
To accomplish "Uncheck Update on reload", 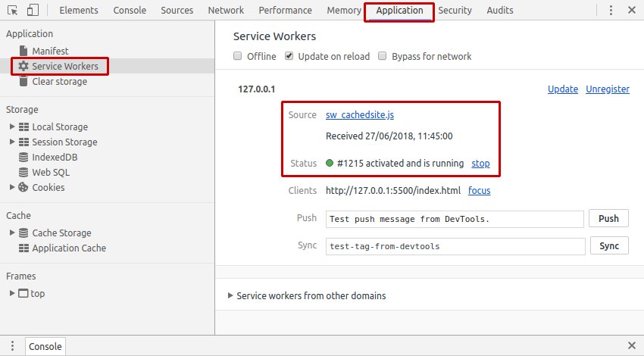I will tap(289, 56).
